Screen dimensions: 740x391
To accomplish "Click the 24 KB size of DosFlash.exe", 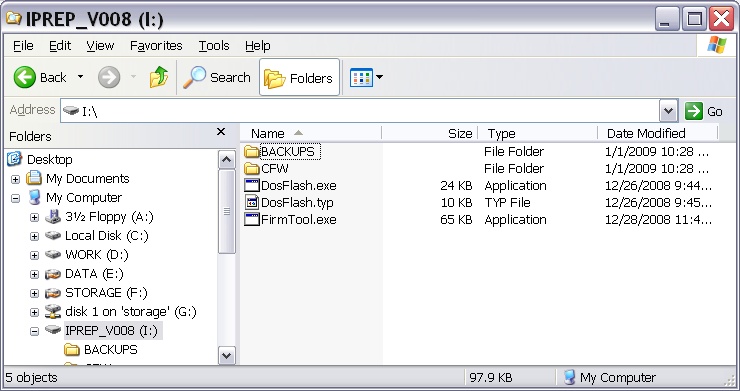I will coord(456,186).
